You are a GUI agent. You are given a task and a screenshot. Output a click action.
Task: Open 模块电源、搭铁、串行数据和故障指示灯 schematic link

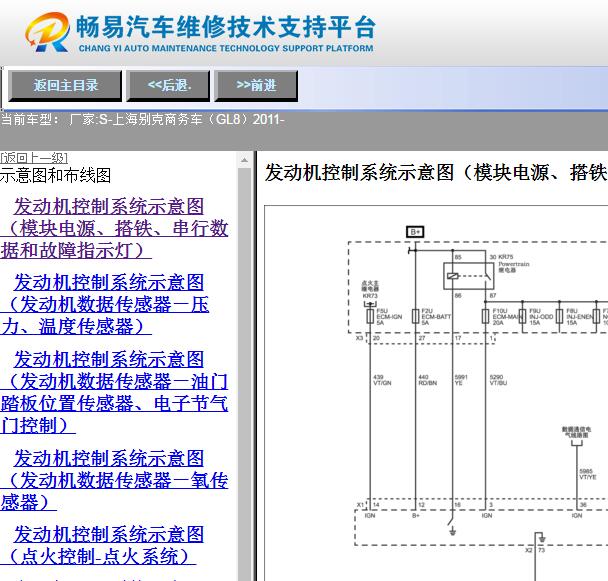[114, 228]
